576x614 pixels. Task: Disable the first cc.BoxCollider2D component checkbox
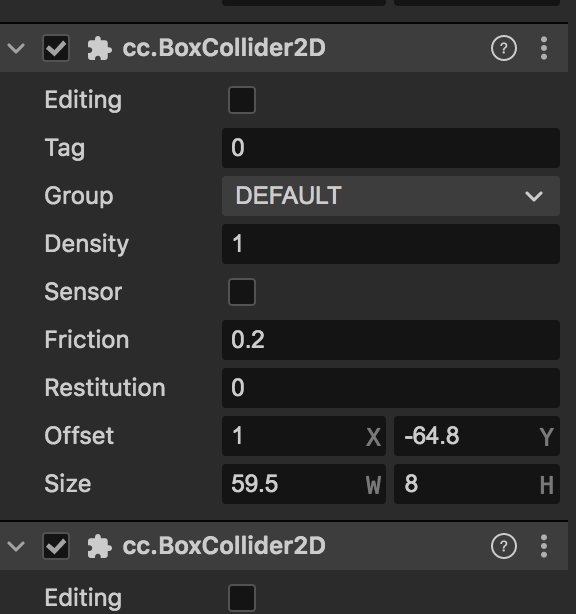coord(56,48)
